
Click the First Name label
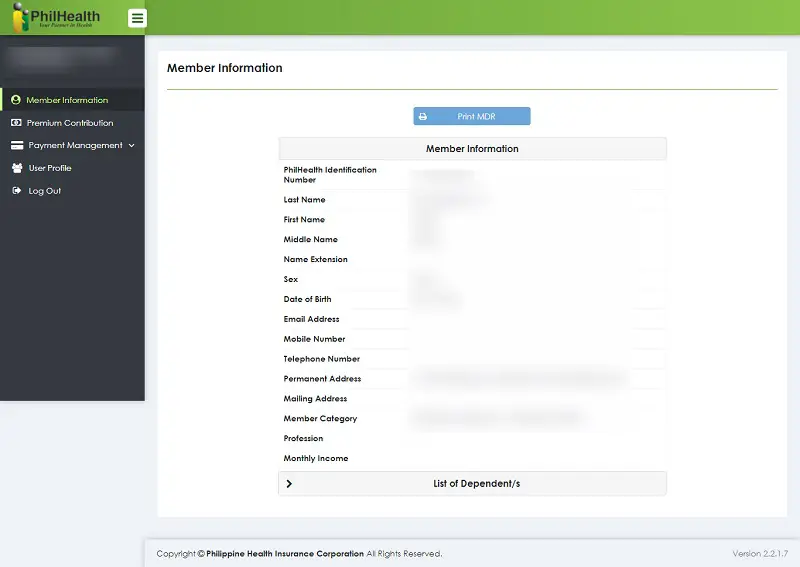coord(304,219)
